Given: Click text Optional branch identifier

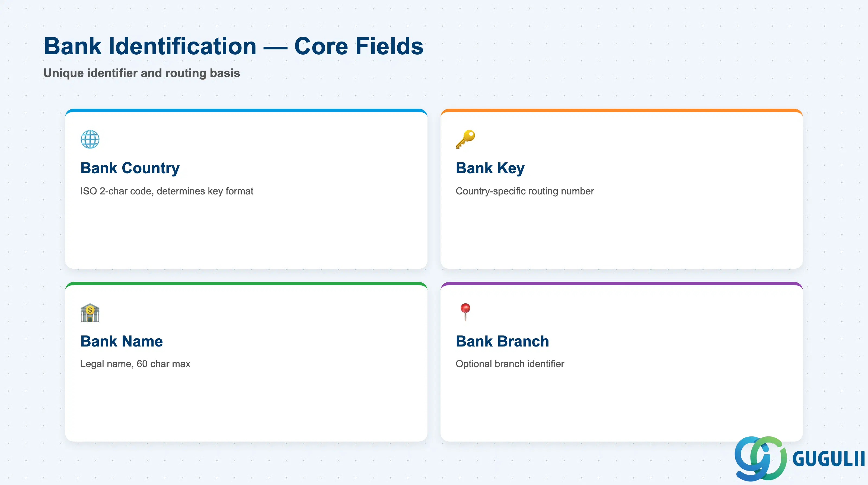Looking at the screenshot, I should pos(510,364).
